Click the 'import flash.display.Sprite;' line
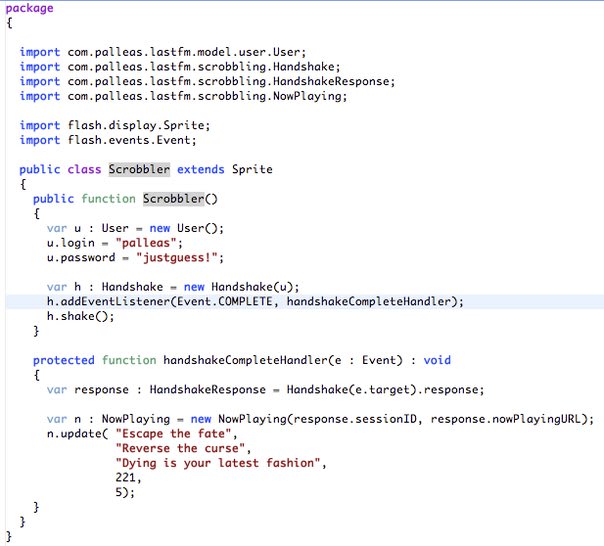 click(x=115, y=125)
